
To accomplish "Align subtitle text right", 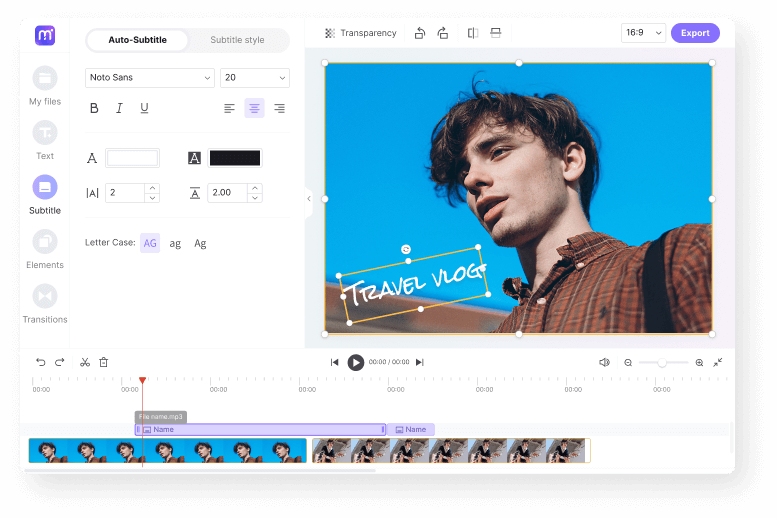I will [279, 108].
